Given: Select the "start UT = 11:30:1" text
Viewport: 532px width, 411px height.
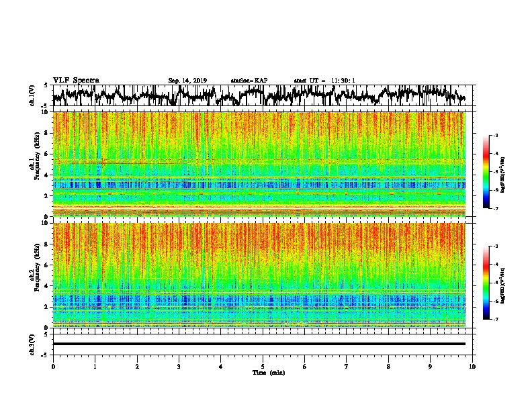Looking at the screenshot, I should 324,81.
